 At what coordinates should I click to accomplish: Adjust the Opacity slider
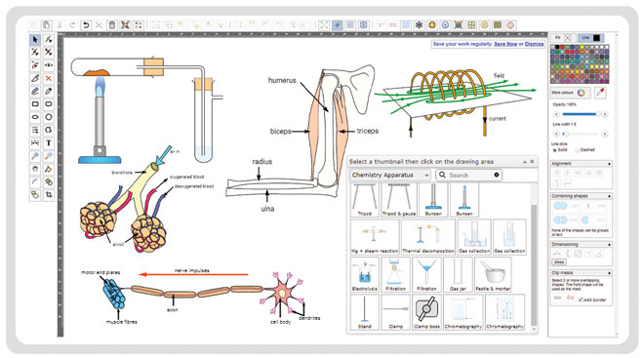coord(581,114)
